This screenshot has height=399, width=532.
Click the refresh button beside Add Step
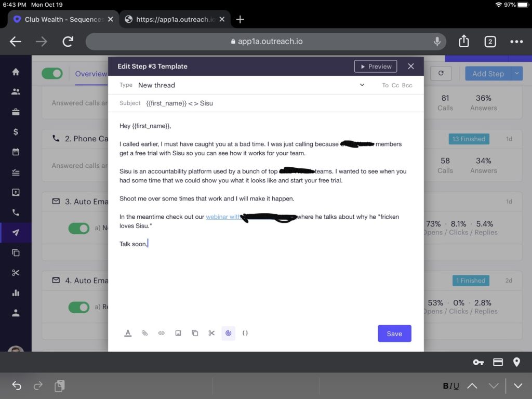(x=441, y=73)
